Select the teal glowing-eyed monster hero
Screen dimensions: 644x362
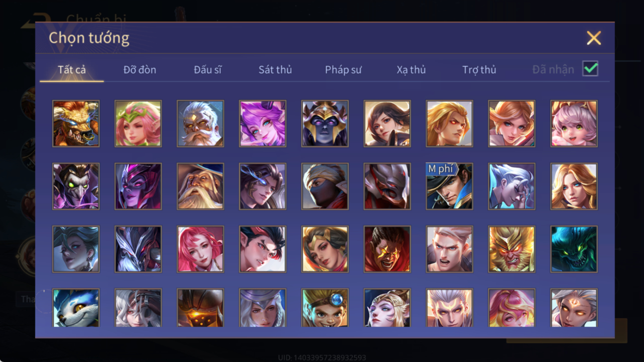pos(574,249)
